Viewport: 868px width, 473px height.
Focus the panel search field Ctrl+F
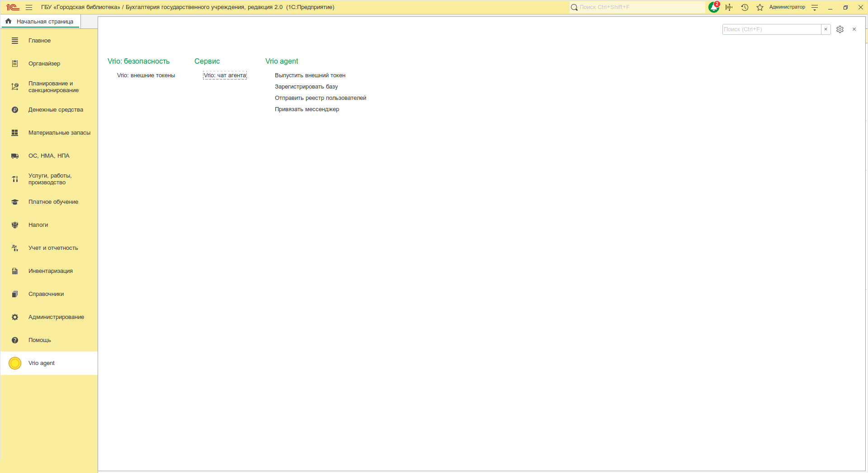point(772,29)
